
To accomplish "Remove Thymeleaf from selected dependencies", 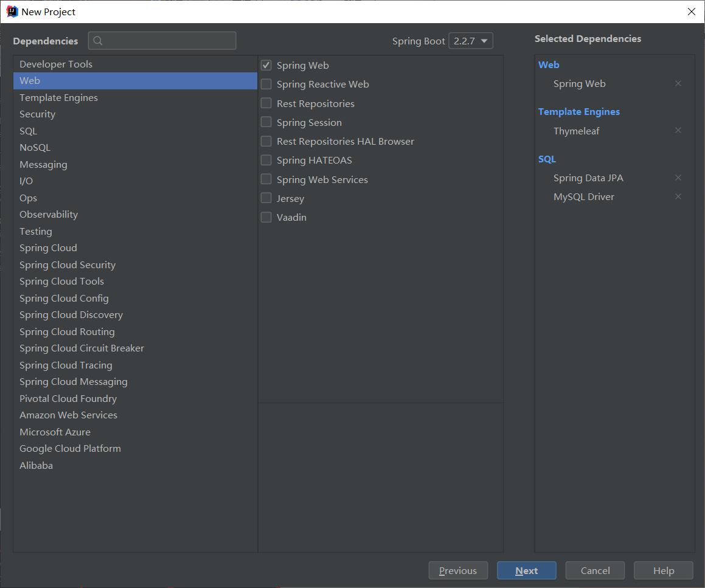I will [678, 130].
